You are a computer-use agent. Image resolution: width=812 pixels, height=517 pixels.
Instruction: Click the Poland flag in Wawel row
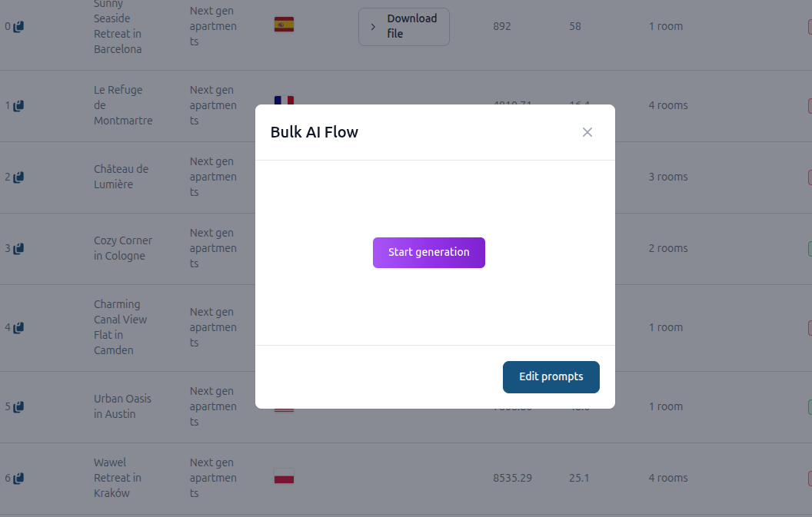(x=284, y=477)
